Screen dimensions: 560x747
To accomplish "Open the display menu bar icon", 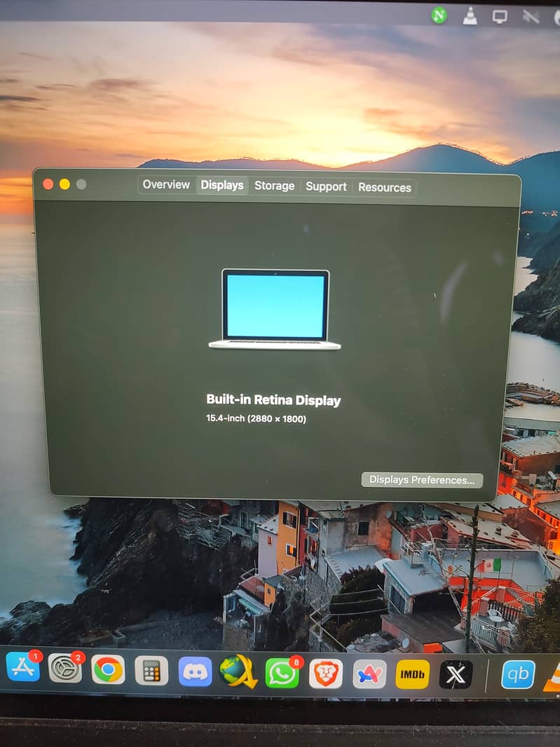I will click(x=500, y=16).
